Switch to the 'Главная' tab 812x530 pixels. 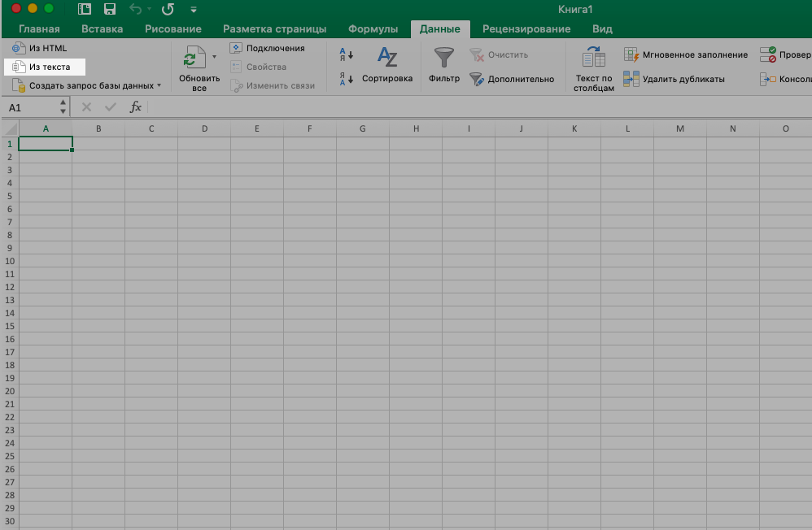tap(39, 29)
